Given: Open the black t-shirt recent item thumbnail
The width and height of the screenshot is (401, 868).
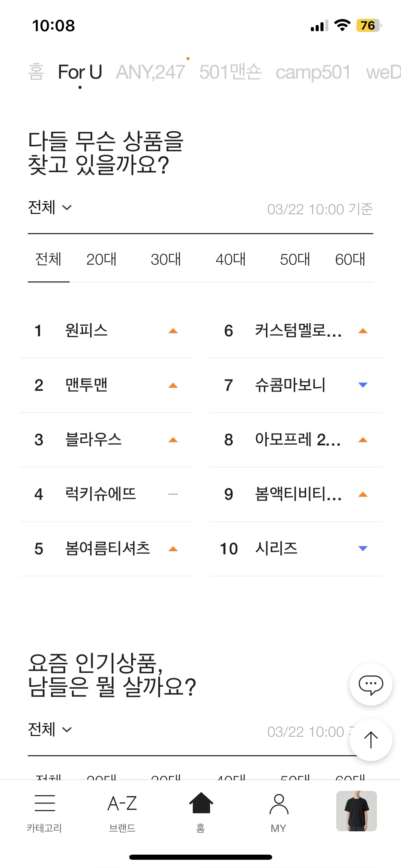Looking at the screenshot, I should click(x=356, y=811).
